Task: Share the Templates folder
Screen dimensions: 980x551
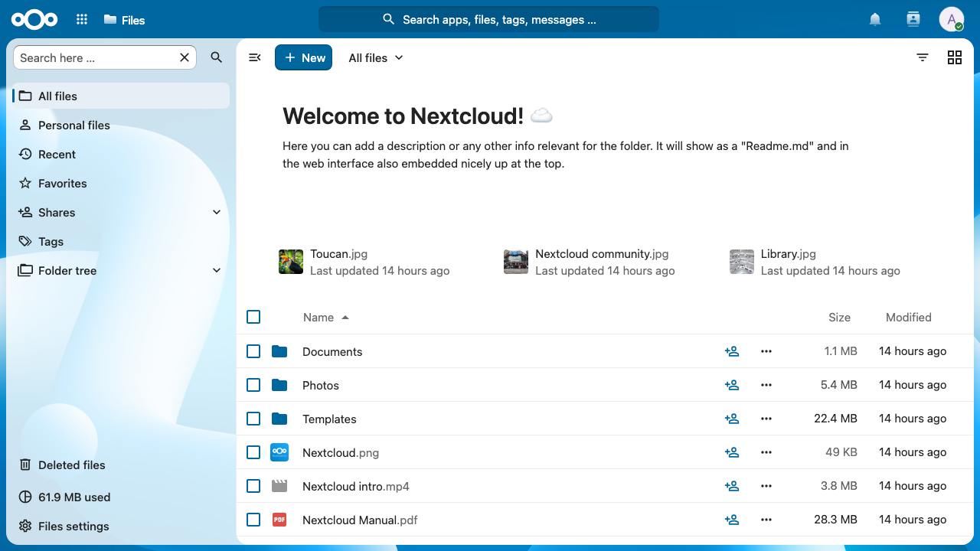Action: pyautogui.click(x=732, y=419)
